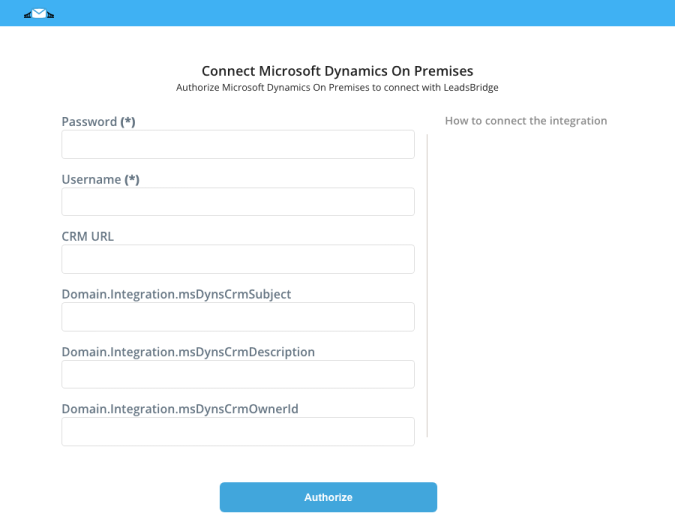
Task: Click the asterisk beside the Password label
Action: (128, 122)
